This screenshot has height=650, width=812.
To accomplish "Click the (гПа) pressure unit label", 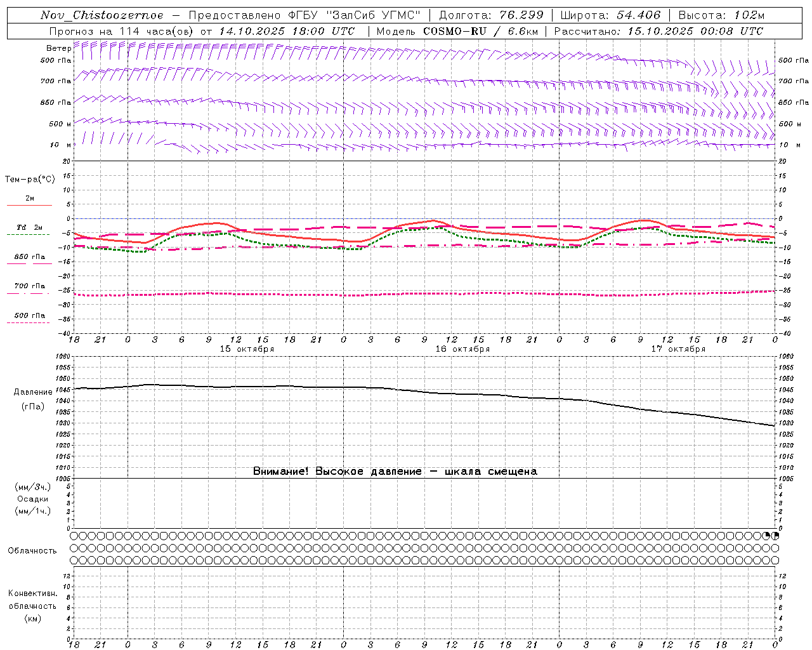I will [x=33, y=407].
